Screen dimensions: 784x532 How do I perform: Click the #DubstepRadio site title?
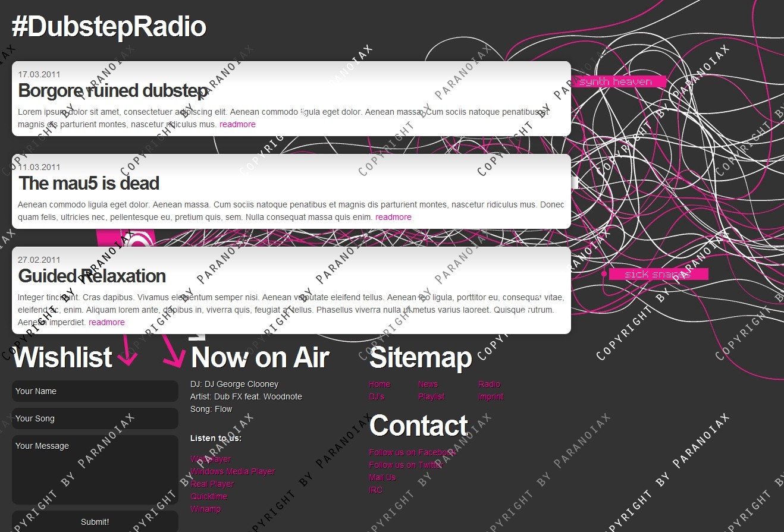pyautogui.click(x=109, y=27)
